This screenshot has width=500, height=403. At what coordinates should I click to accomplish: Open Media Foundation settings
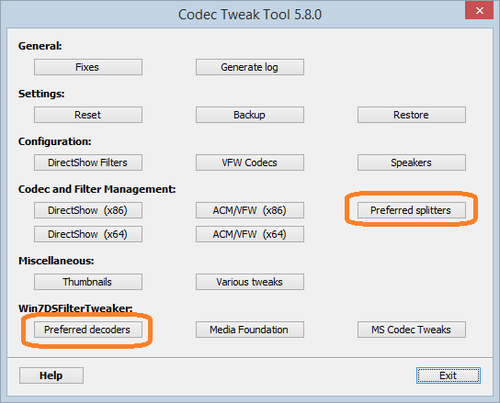pyautogui.click(x=250, y=329)
